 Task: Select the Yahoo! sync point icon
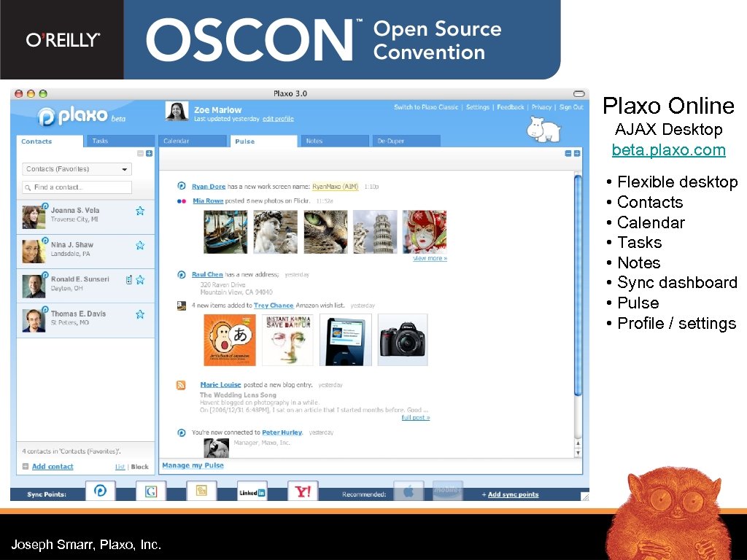click(303, 491)
